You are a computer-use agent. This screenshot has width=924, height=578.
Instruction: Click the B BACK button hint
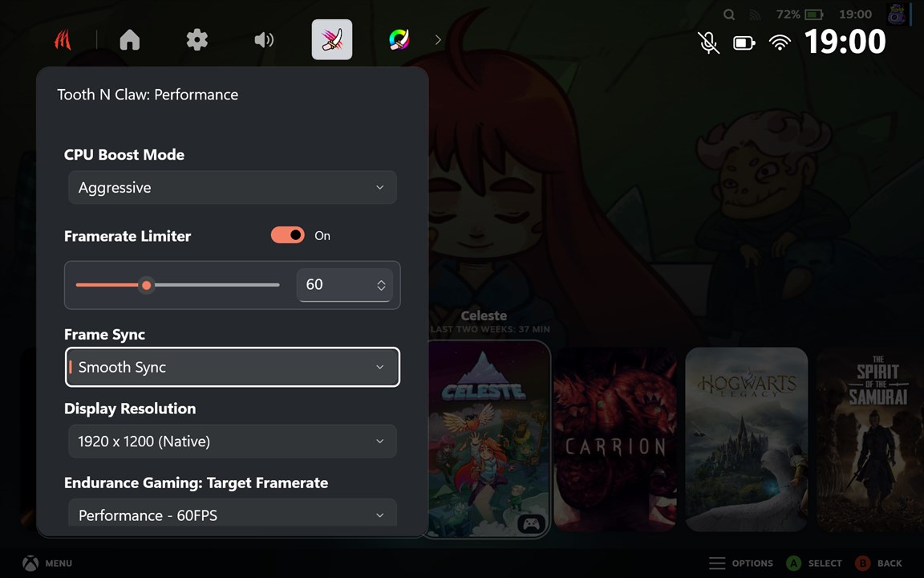878,564
